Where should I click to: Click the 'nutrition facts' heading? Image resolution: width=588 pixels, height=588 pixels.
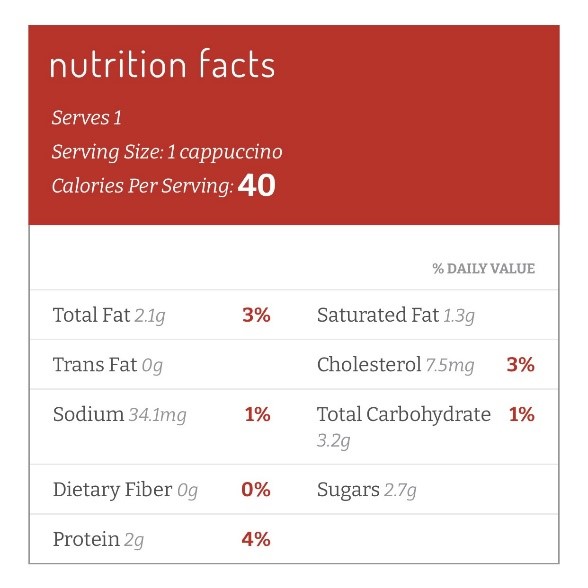click(x=162, y=64)
